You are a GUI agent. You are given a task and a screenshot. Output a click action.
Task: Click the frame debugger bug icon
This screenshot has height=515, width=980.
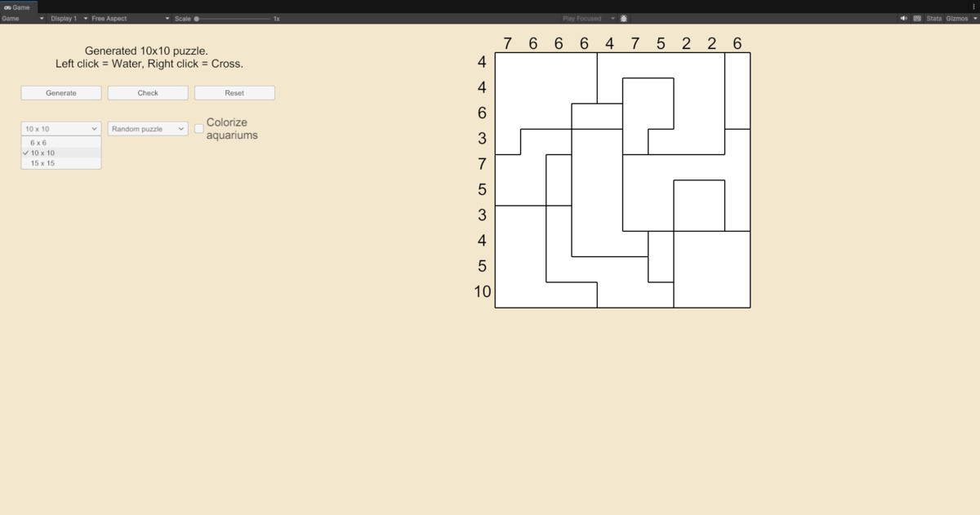coord(624,18)
